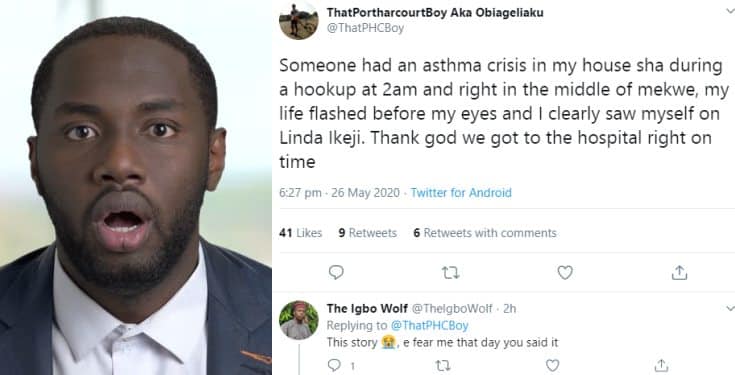Open ThatPortharcourtBoy Aka Obiageliaku display name
This screenshot has height=375, width=735.
pos(435,13)
